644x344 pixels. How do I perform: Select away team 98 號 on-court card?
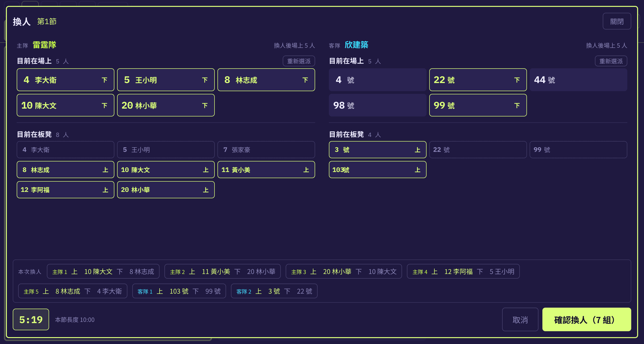tap(377, 105)
